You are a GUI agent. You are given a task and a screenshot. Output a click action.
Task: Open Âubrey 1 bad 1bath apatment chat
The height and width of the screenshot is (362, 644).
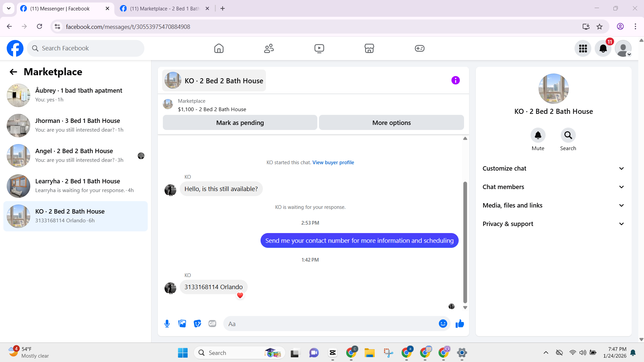click(x=76, y=95)
